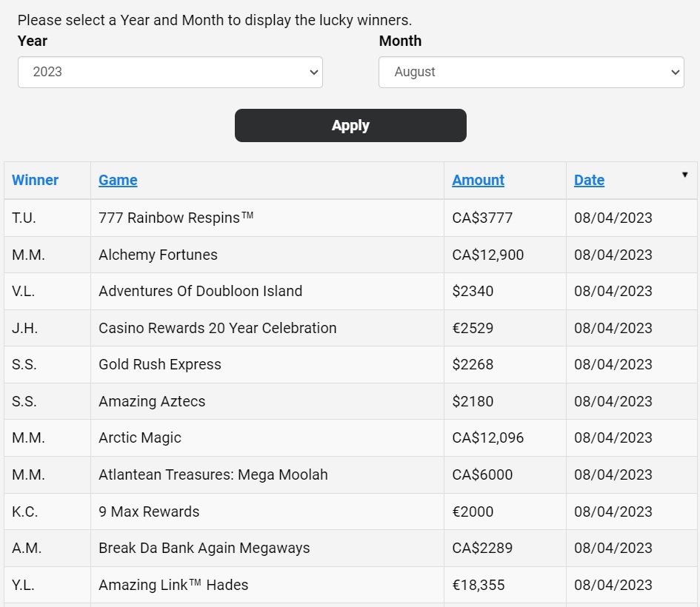Click the Amazing Aztecs game cell
This screenshot has height=607, width=700.
[x=152, y=401]
